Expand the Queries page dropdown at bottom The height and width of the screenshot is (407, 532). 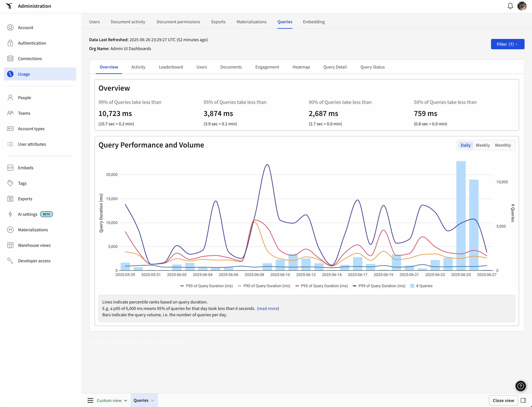pos(144,400)
